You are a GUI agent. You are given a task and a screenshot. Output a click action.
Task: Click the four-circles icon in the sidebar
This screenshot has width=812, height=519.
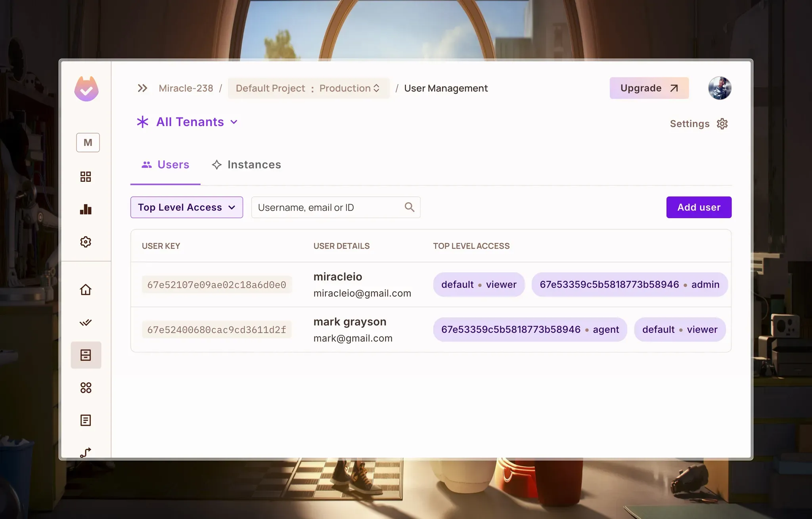click(x=86, y=388)
